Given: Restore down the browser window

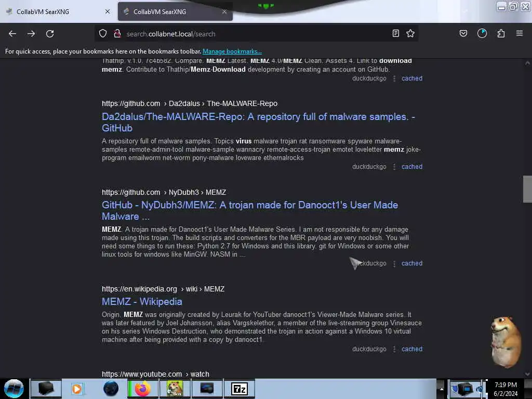Looking at the screenshot, I should 513,6.
